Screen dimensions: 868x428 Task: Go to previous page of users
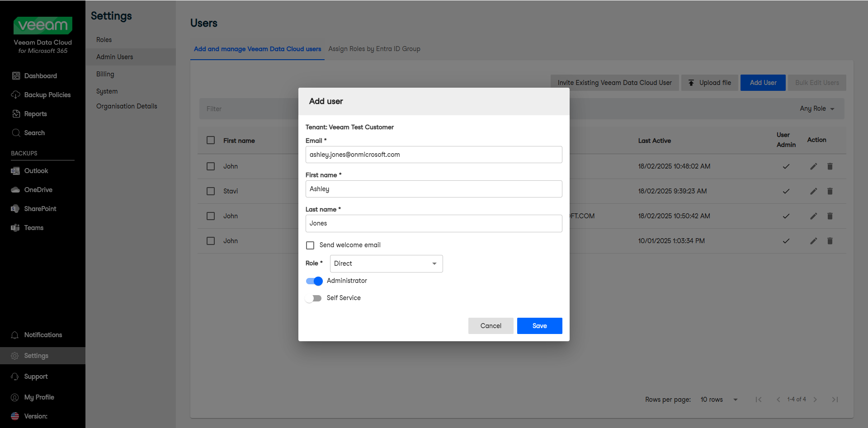tap(778, 400)
